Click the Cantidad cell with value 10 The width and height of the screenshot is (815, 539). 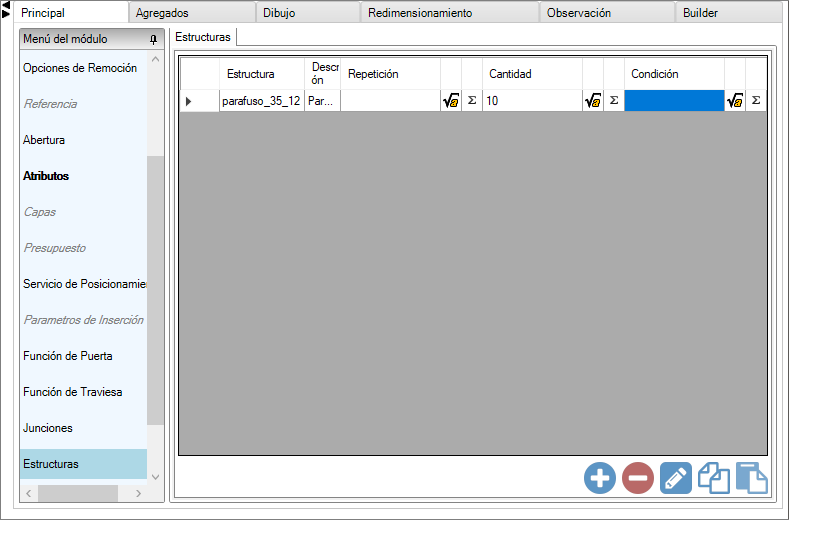pyautogui.click(x=533, y=101)
